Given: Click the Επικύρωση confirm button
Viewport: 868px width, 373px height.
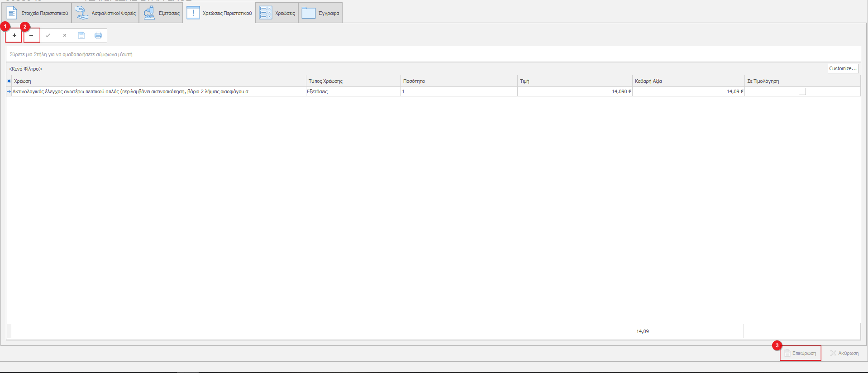Looking at the screenshot, I should 800,353.
